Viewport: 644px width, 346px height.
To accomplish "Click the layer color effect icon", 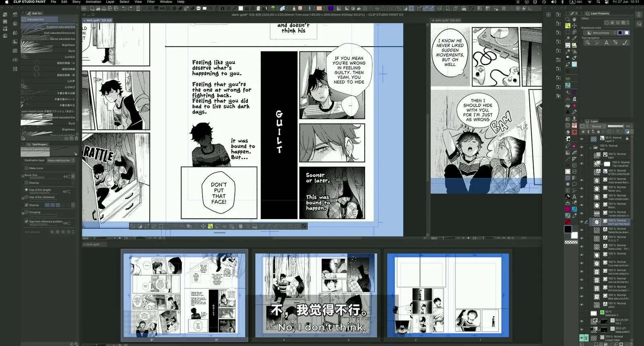I will 623,23.
